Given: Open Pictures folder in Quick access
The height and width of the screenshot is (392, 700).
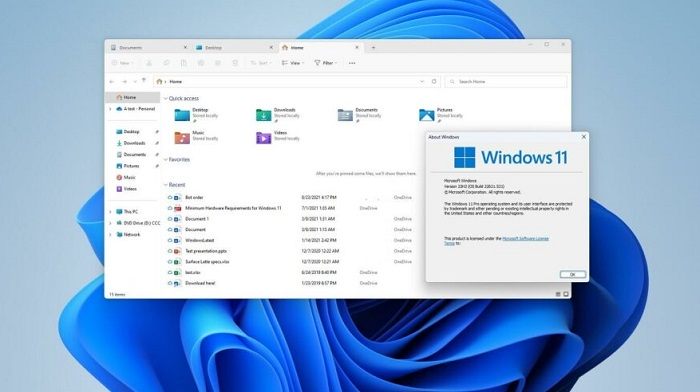Looking at the screenshot, I should click(x=441, y=115).
